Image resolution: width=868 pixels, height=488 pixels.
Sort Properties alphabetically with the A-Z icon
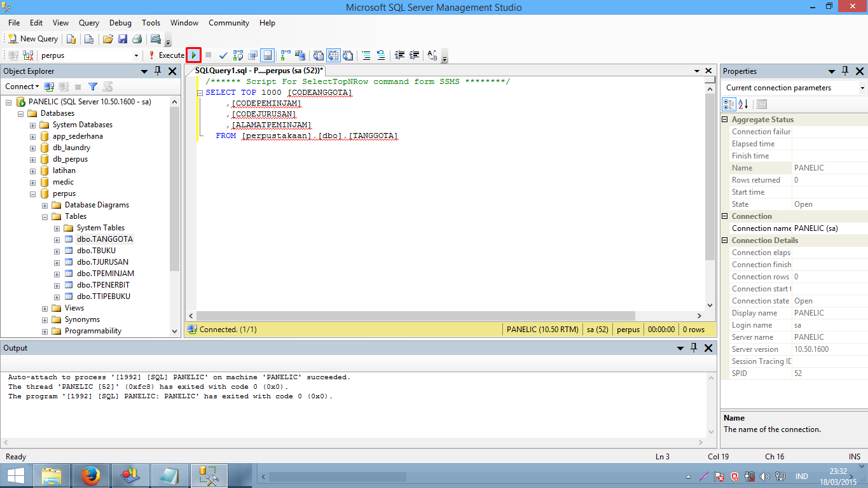point(742,104)
